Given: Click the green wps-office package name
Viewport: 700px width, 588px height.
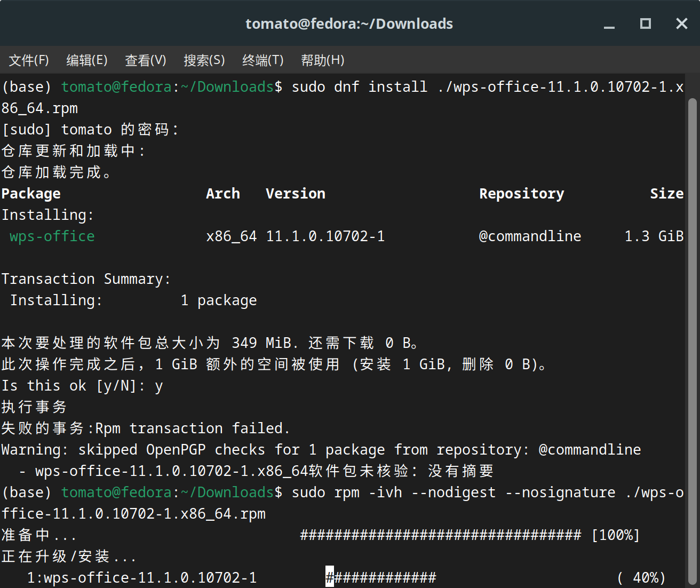Looking at the screenshot, I should point(51,236).
